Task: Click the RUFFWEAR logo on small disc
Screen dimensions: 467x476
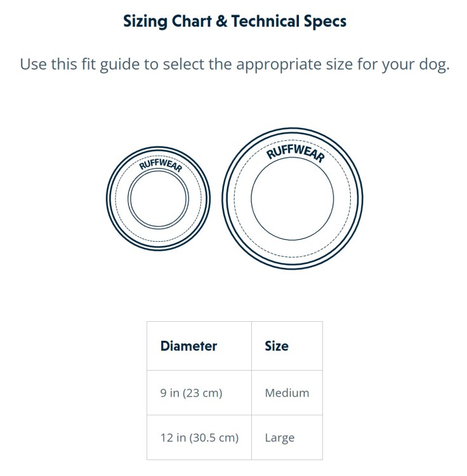Action: pos(161,165)
